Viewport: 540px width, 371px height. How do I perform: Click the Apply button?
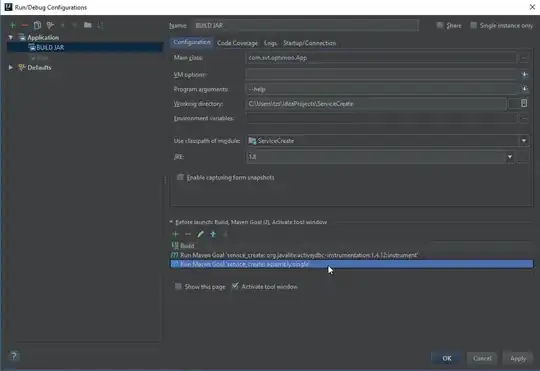click(x=518, y=358)
